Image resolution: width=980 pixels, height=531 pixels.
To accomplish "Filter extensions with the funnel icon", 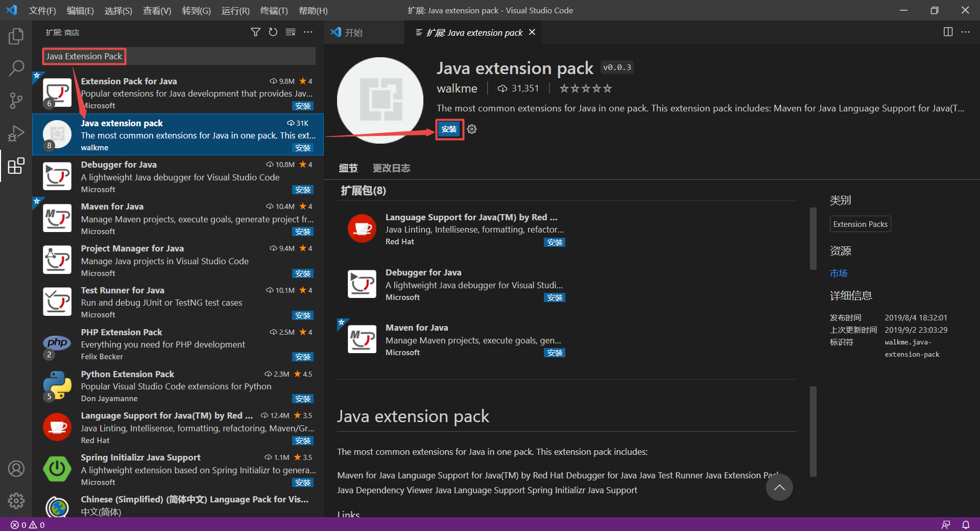I will (x=255, y=32).
